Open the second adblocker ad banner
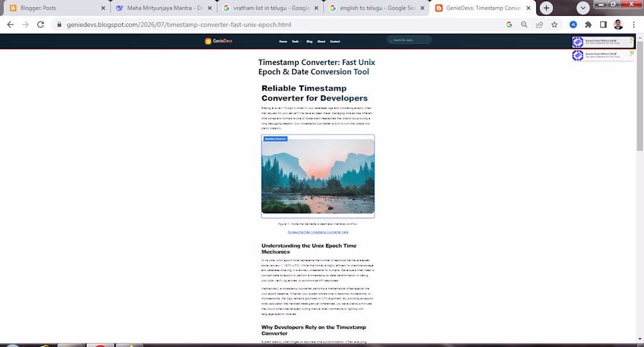This screenshot has height=347, width=644. [602, 55]
